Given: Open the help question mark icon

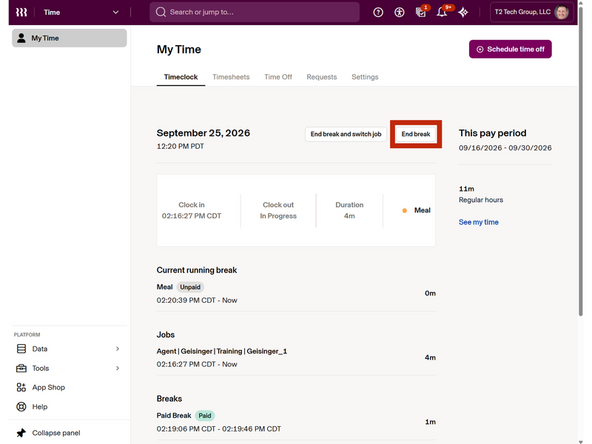Looking at the screenshot, I should click(x=378, y=12).
